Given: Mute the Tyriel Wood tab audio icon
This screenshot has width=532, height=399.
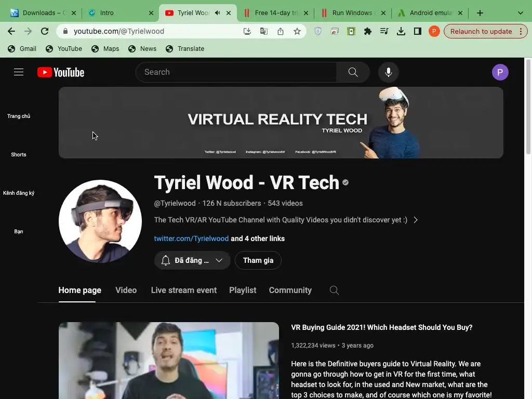Looking at the screenshot, I should tap(218, 13).
